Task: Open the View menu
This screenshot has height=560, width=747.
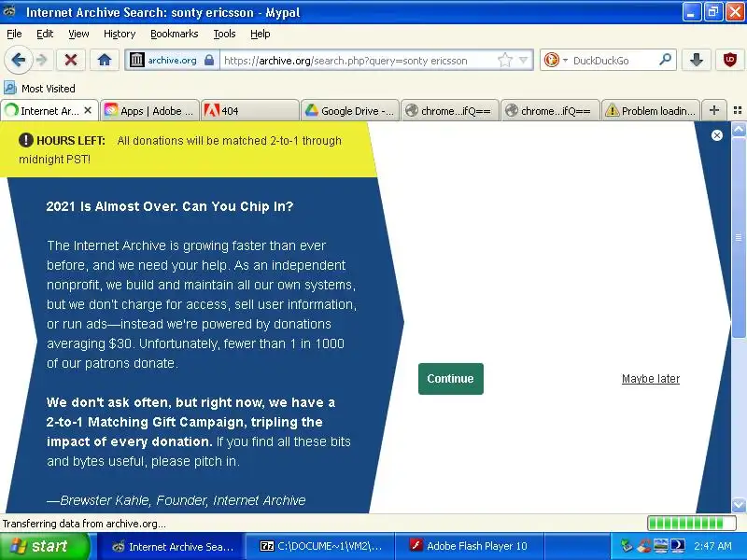Action: click(x=78, y=34)
